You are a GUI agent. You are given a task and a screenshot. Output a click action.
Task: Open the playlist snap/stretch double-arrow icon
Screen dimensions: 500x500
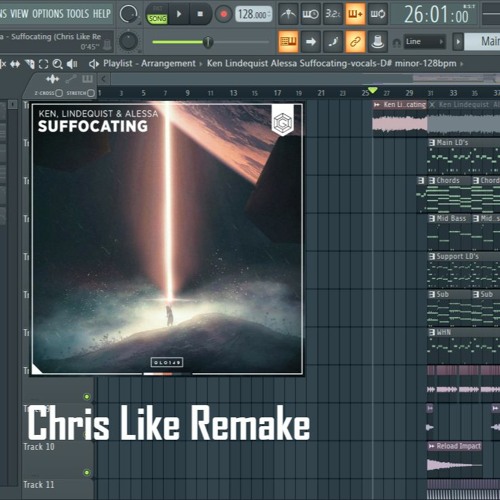[x=15, y=64]
